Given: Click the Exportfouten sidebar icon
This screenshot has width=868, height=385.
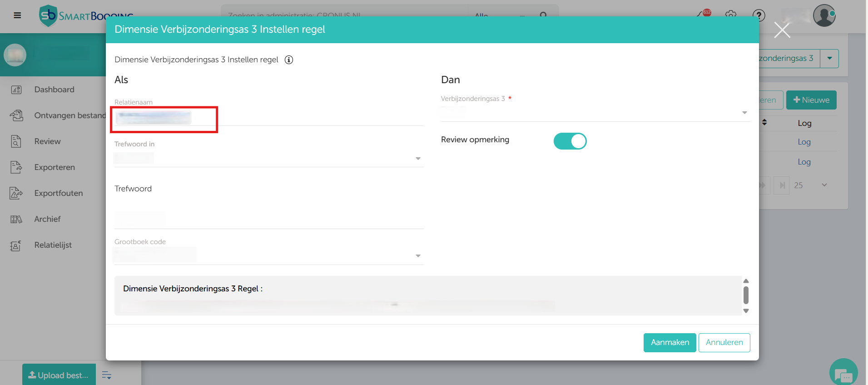Looking at the screenshot, I should [x=16, y=193].
